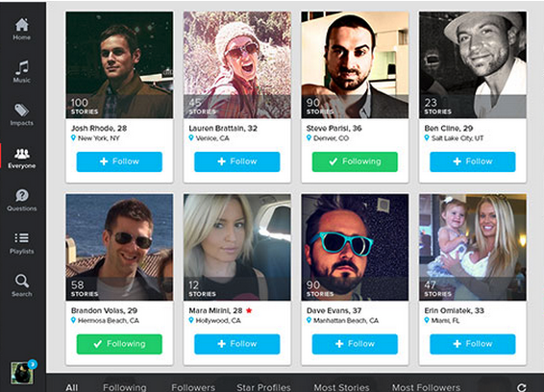
Task: Open the Search magnifier icon
Action: click(x=22, y=281)
